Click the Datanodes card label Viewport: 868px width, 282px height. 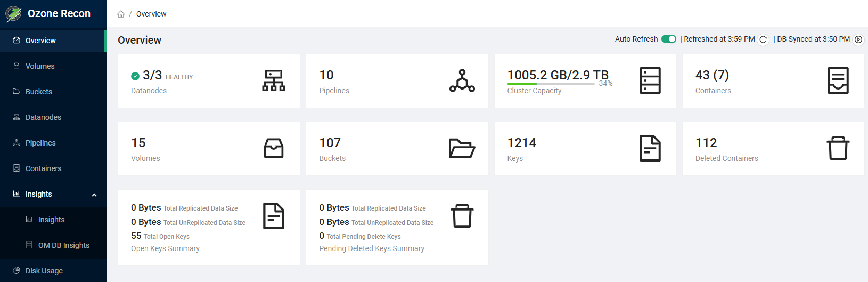pyautogui.click(x=149, y=91)
